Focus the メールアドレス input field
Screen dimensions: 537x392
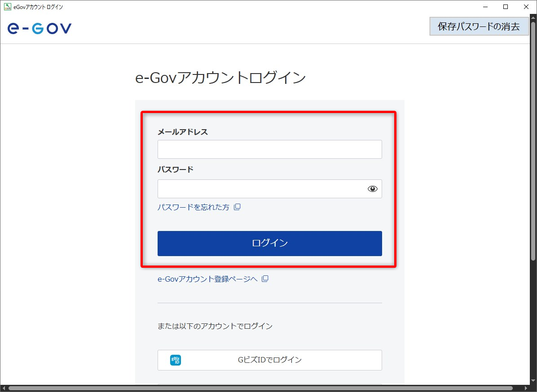coord(269,149)
